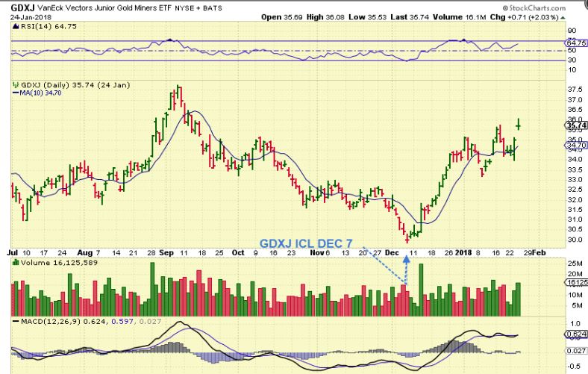The width and height of the screenshot is (588, 374).
Task: Click the 1.0 level on the MACD axis
Action: (x=574, y=323)
